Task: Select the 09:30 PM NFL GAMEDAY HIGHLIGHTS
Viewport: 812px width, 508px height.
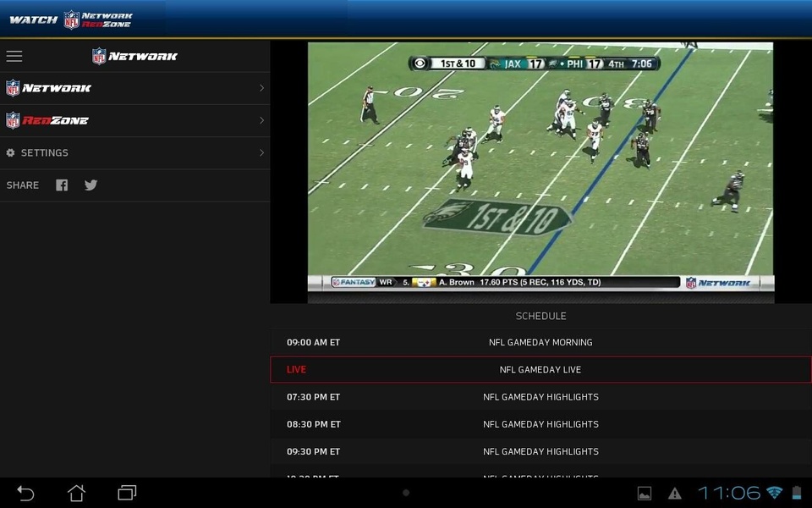Action: click(x=540, y=451)
